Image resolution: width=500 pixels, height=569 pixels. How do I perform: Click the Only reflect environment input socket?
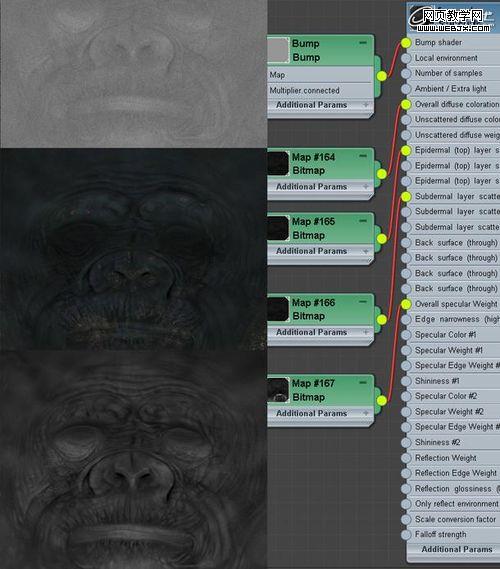pyautogui.click(x=406, y=504)
